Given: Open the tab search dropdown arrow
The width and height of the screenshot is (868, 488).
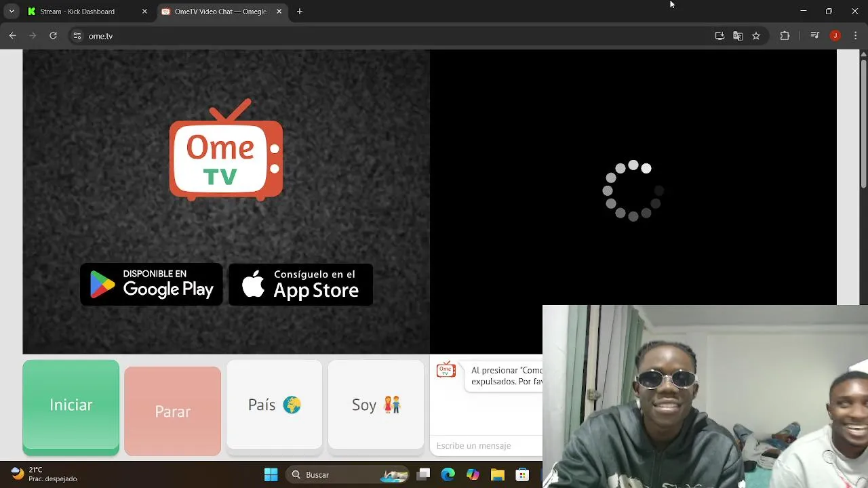Looking at the screenshot, I should point(12,12).
